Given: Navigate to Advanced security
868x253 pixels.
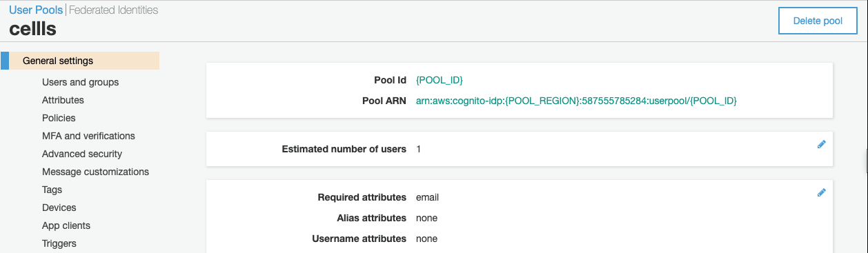Looking at the screenshot, I should click(82, 154).
